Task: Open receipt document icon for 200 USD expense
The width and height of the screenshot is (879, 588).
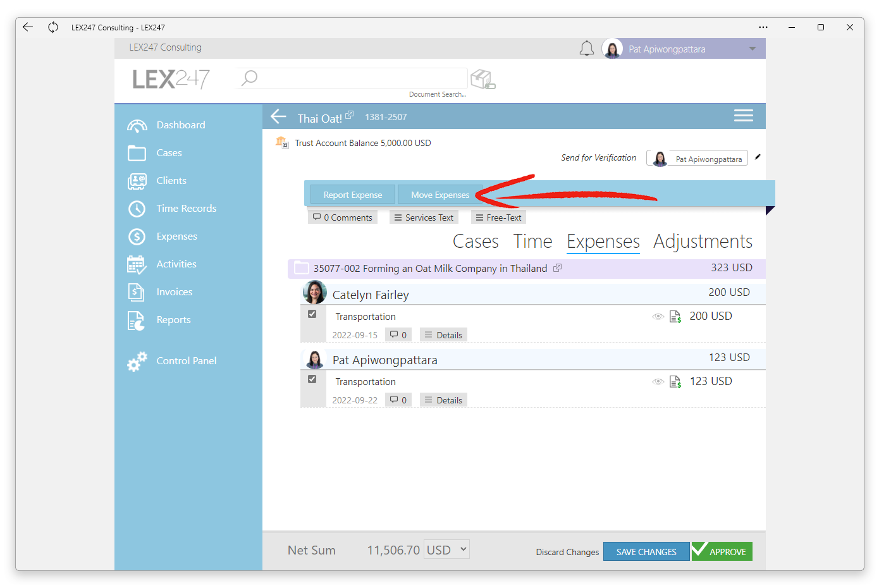Action: click(675, 317)
